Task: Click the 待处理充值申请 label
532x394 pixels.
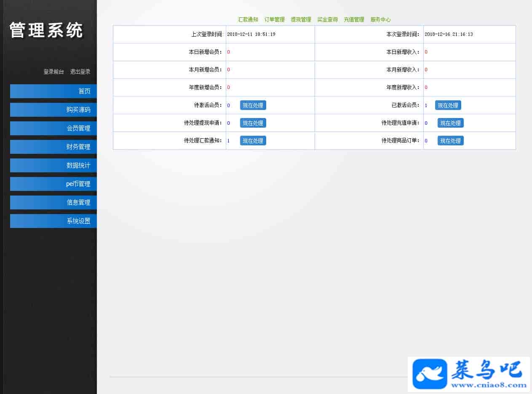Action: [x=401, y=123]
